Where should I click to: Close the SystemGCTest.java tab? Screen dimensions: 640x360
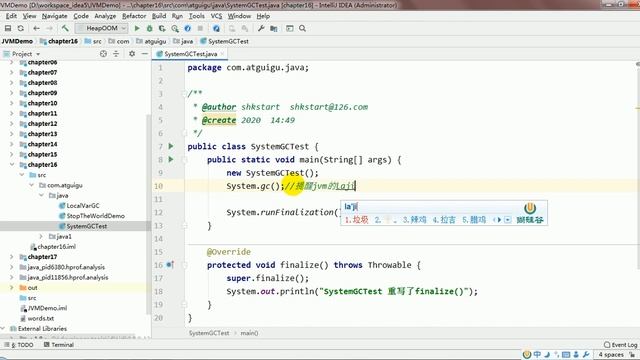(222, 54)
